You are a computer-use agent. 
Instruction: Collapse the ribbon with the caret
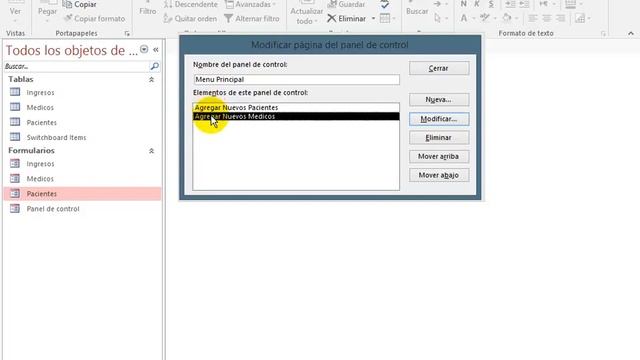[631, 34]
